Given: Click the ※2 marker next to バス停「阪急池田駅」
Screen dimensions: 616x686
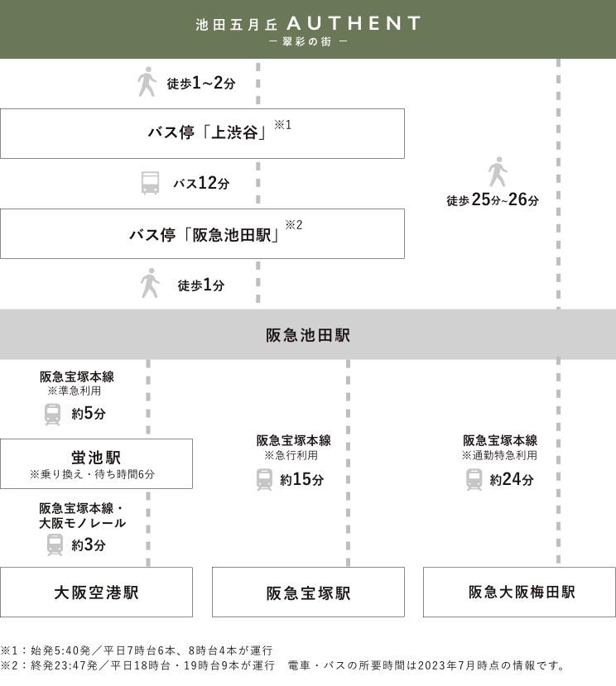Looking at the screenshot, I should tap(294, 225).
